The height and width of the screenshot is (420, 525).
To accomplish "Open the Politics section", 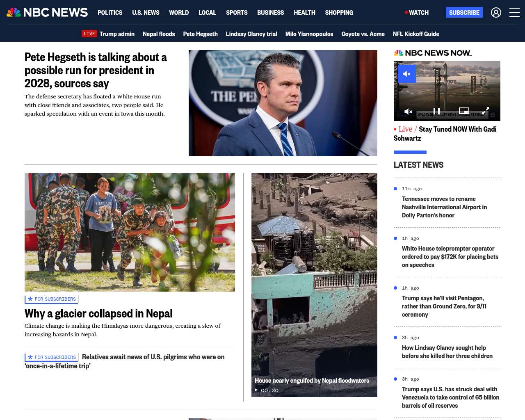I will [110, 13].
